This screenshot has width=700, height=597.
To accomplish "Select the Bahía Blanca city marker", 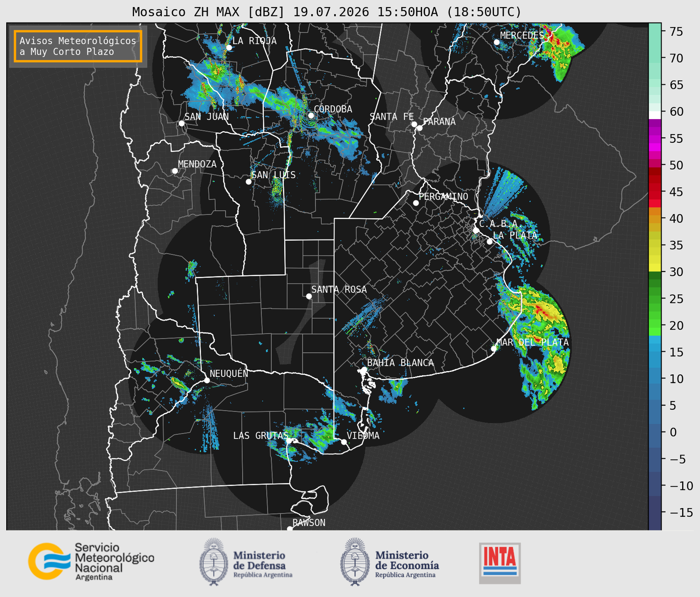I will click(364, 369).
